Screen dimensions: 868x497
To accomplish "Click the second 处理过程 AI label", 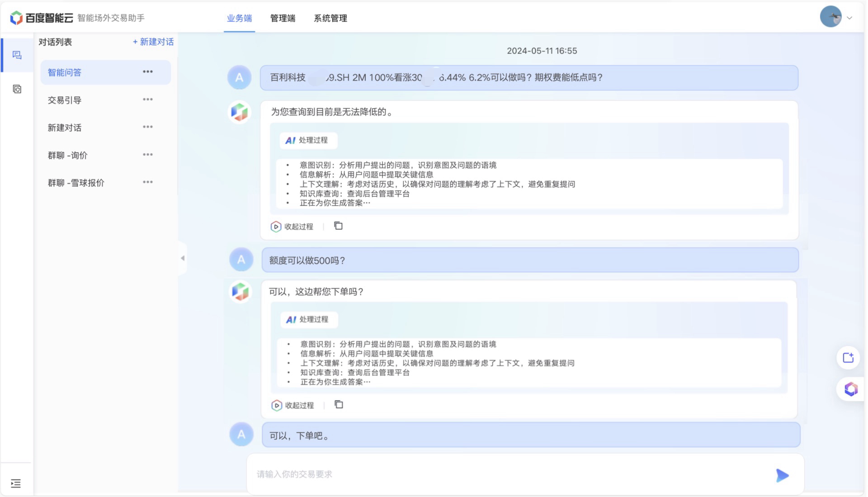I will 309,319.
